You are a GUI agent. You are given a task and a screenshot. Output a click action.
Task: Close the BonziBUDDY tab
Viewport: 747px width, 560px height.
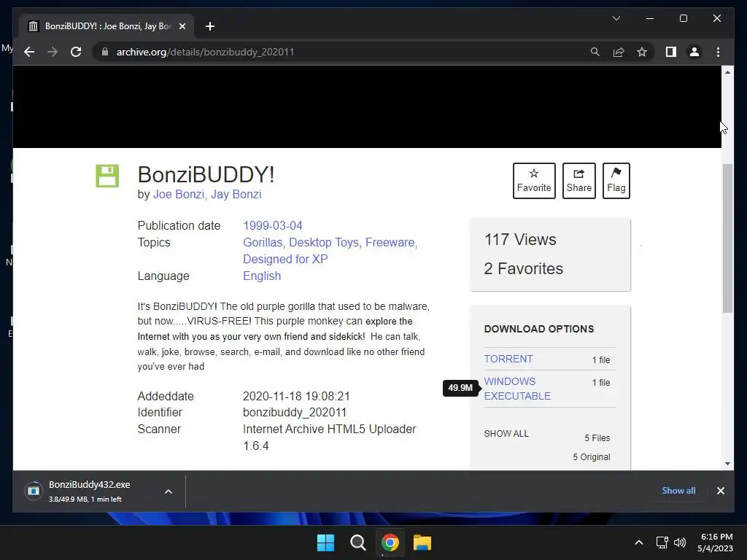click(x=182, y=26)
